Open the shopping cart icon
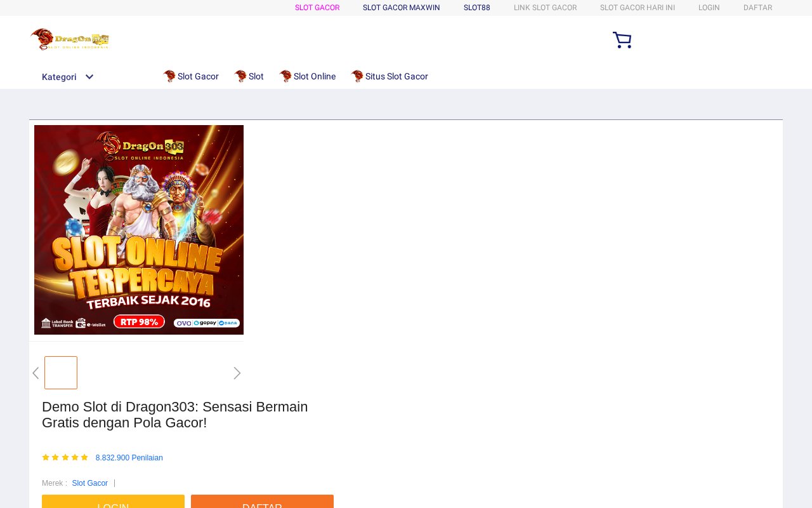The image size is (812, 508). (622, 40)
